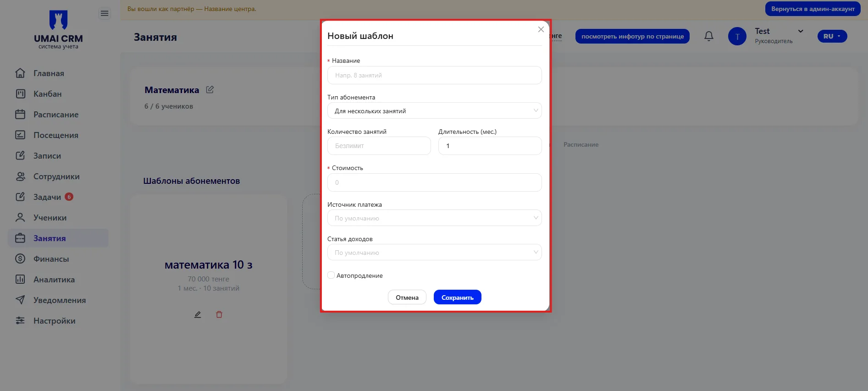Viewport: 868px width, 391px height.
Task: Open Посещения icon in sidebar
Action: [20, 135]
